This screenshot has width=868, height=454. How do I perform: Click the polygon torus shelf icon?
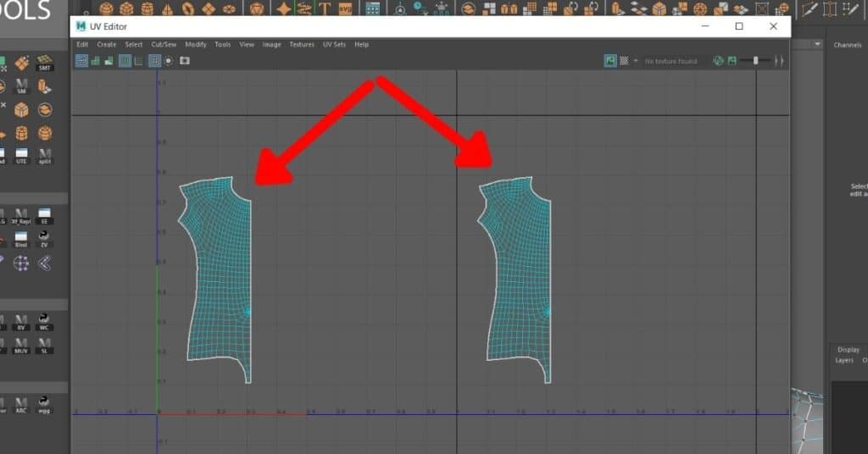tap(188, 8)
